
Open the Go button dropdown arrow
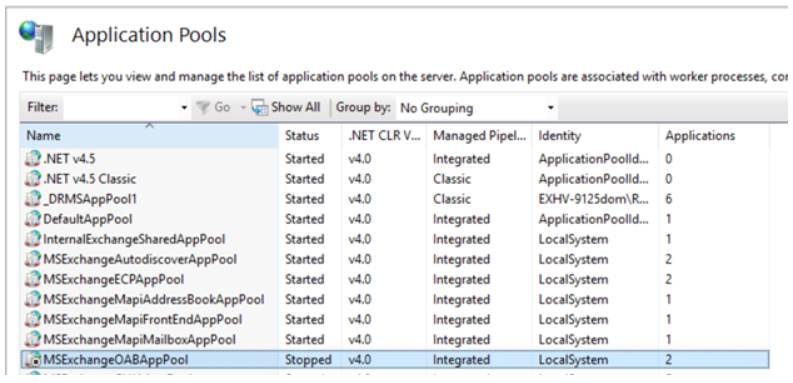243,108
